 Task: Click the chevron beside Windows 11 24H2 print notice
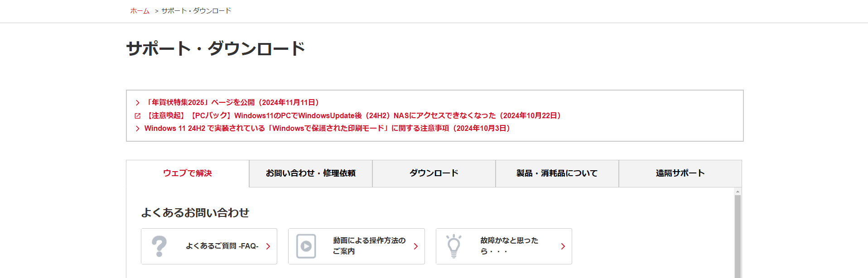click(x=138, y=129)
